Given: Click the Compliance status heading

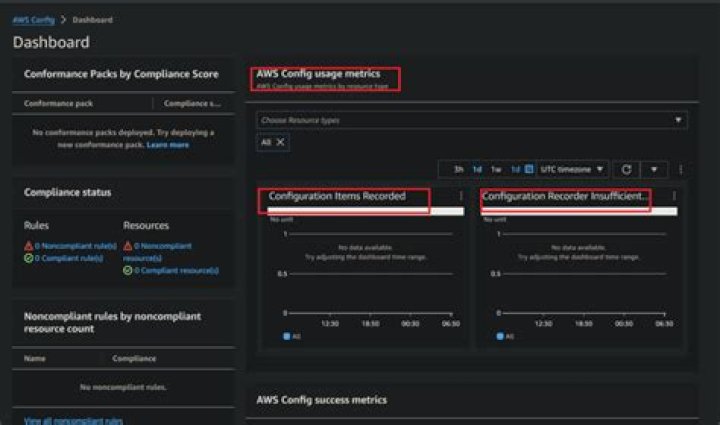Looking at the screenshot, I should pyautogui.click(x=68, y=192).
